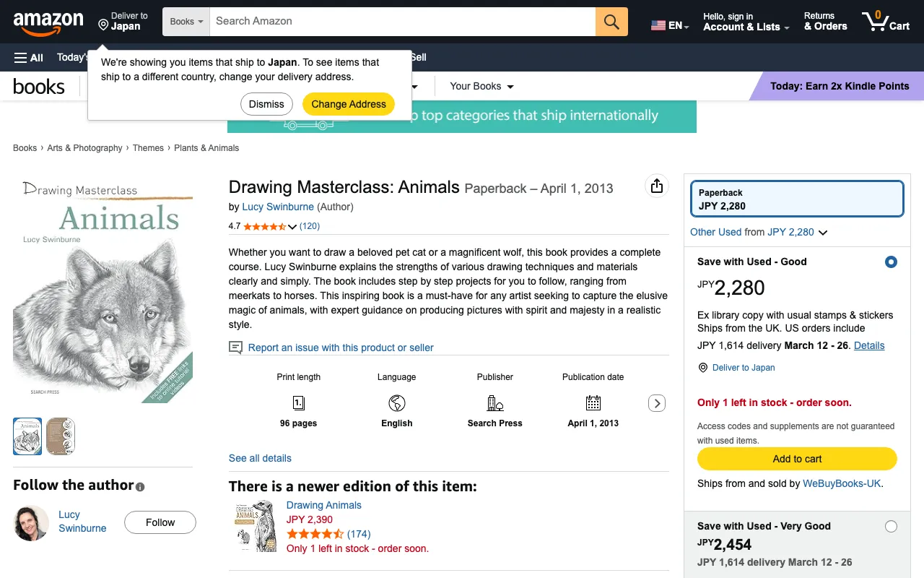The height and width of the screenshot is (578, 924).
Task: Click the next arrow in the details carousel
Action: click(x=656, y=403)
